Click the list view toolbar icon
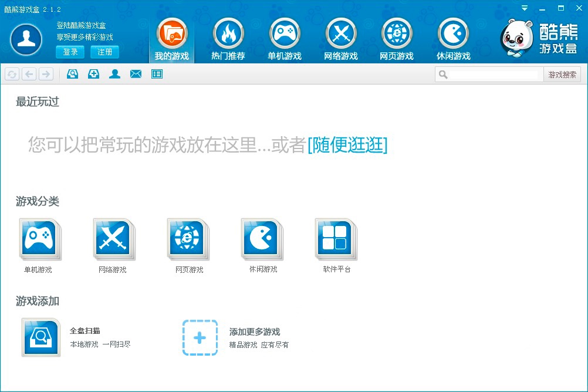Image resolution: width=588 pixels, height=392 pixels. [x=157, y=74]
